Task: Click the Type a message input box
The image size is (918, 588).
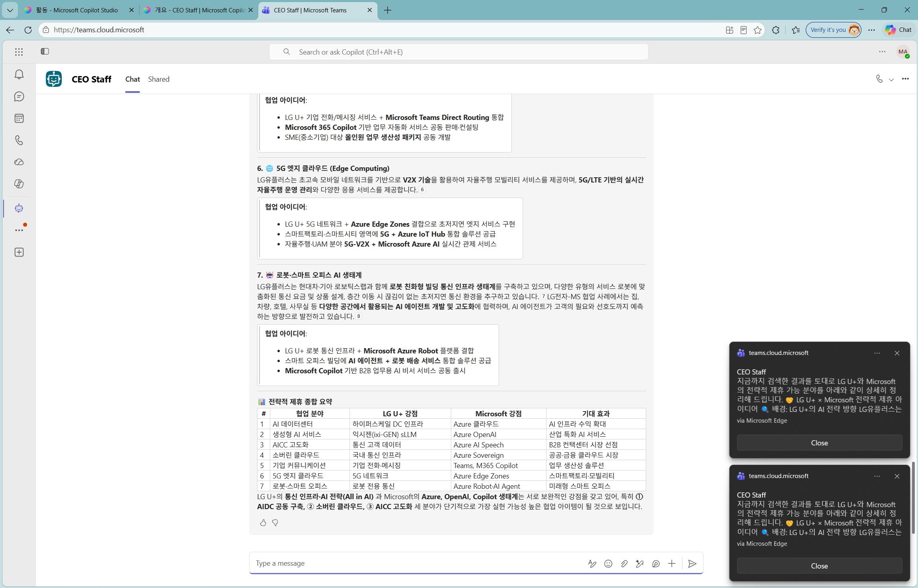Action: point(419,563)
